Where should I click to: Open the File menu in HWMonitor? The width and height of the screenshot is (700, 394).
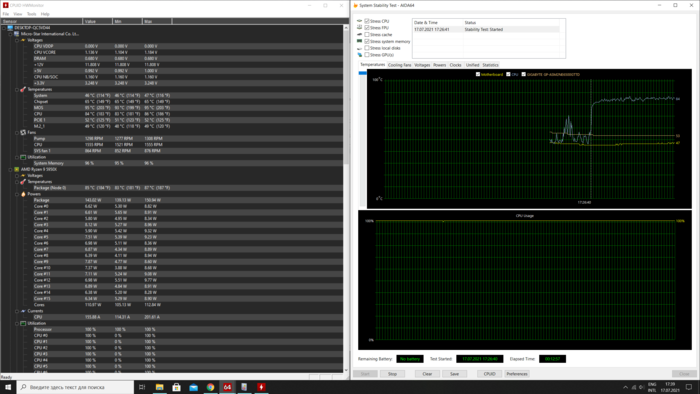pos(6,14)
